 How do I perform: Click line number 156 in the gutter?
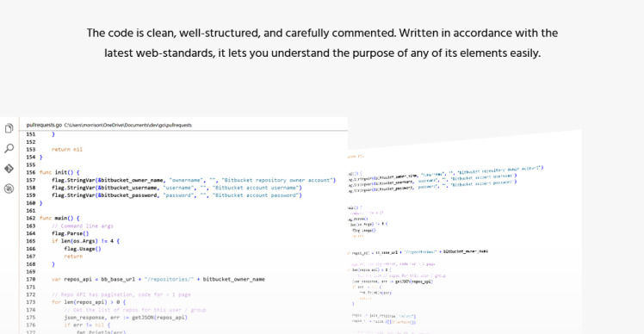pos(31,172)
